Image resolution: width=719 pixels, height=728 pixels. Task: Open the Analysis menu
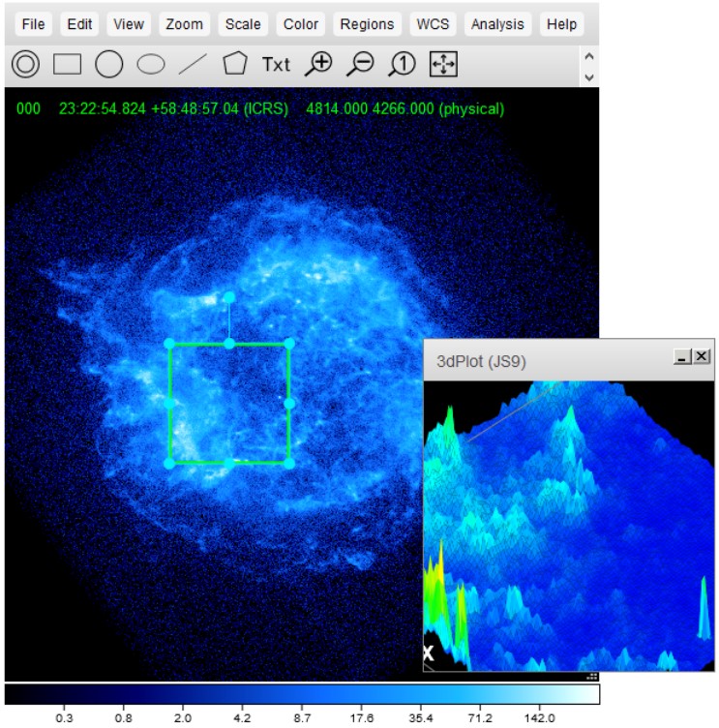coord(497,24)
